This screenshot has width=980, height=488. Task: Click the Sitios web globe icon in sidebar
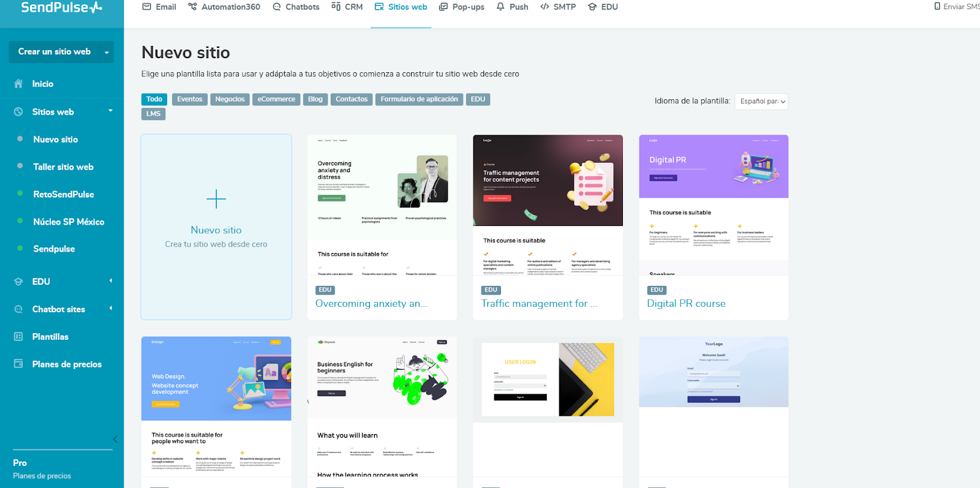pyautogui.click(x=18, y=112)
